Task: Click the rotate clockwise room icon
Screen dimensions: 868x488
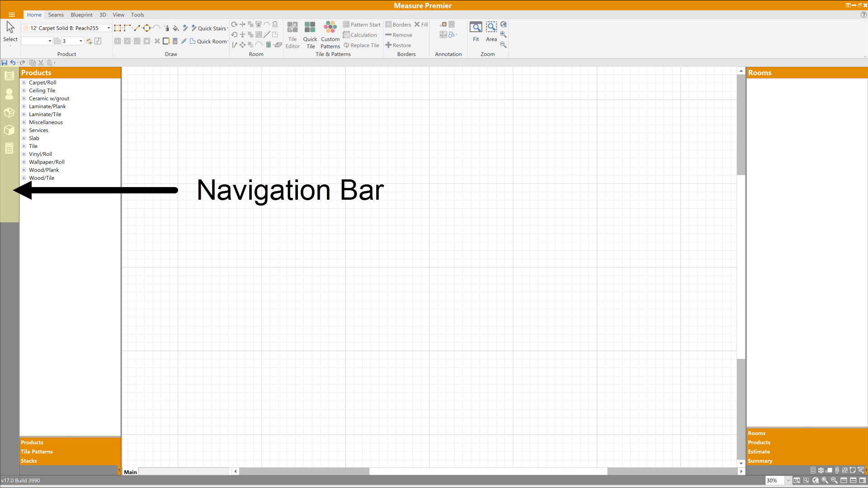Action: tap(234, 24)
